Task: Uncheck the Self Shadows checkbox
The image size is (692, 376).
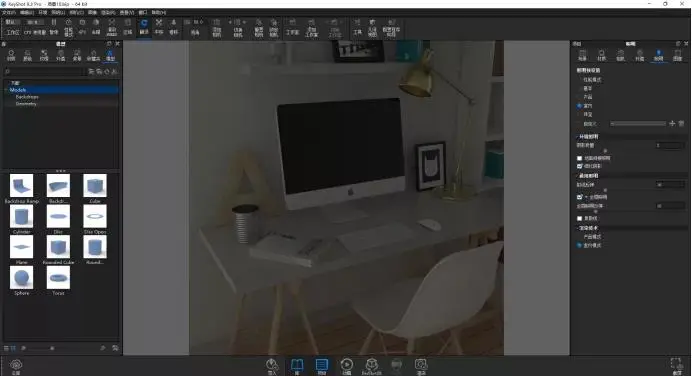Action: 579,166
